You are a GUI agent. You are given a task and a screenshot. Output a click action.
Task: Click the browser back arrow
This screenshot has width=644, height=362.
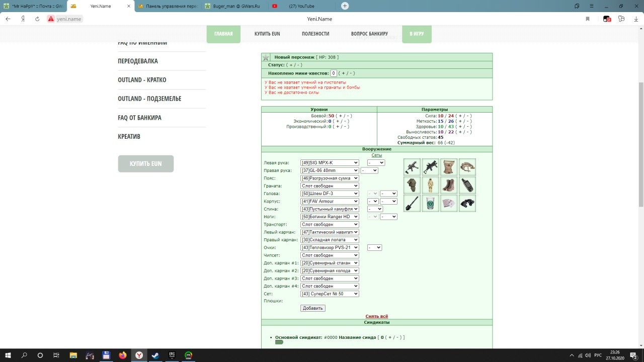[8, 19]
